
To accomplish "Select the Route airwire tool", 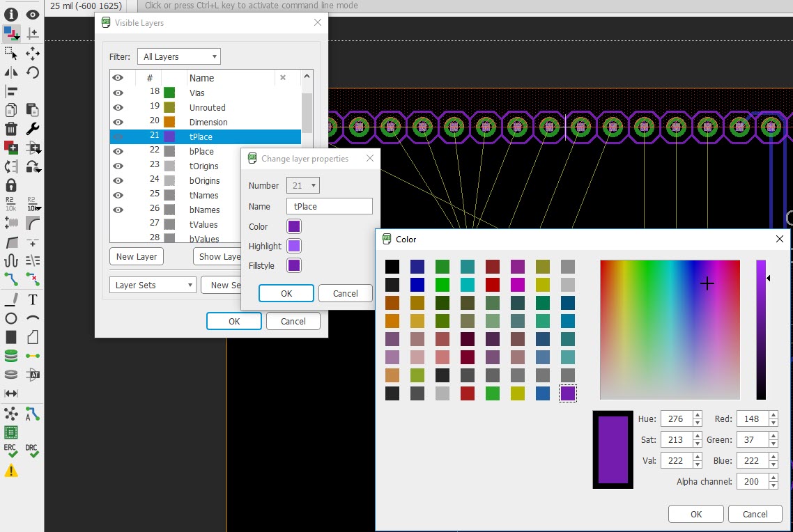I will coord(10,279).
